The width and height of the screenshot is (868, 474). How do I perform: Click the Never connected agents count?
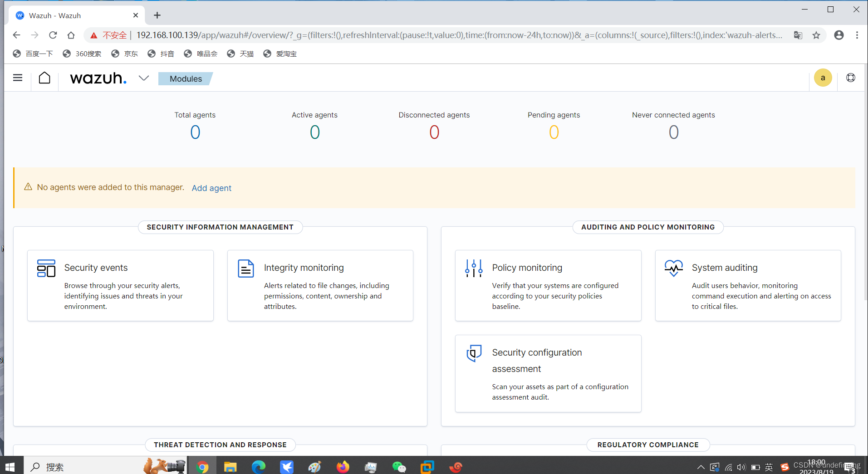(x=673, y=132)
